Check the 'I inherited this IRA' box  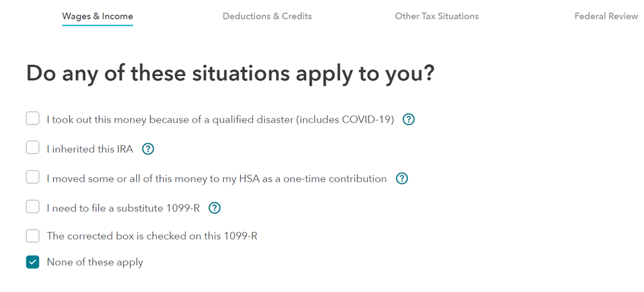(32, 148)
